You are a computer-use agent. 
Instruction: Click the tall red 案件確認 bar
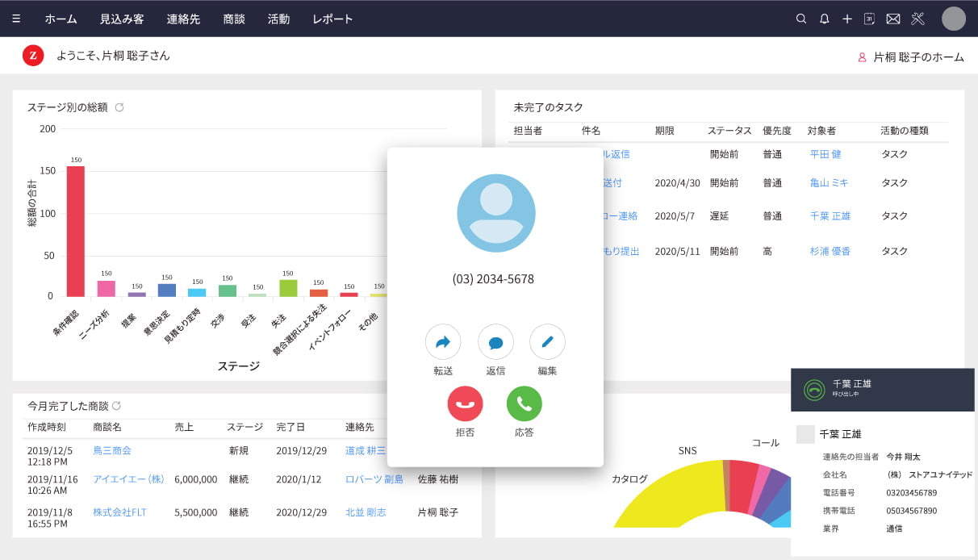pyautogui.click(x=76, y=232)
